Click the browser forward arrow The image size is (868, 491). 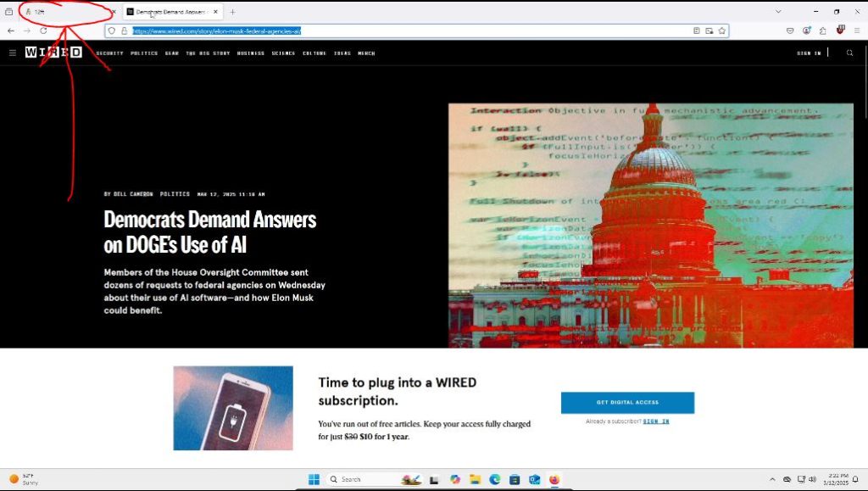coord(27,31)
